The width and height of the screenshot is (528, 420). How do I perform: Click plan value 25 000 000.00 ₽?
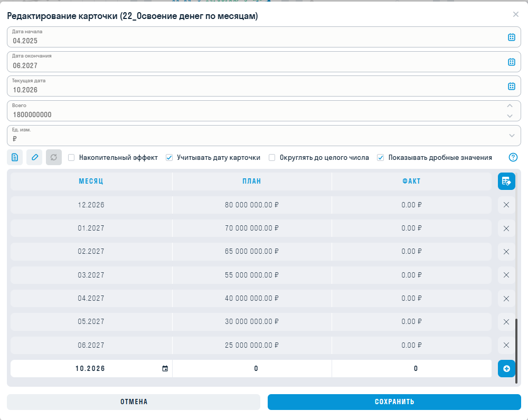pyautogui.click(x=252, y=345)
